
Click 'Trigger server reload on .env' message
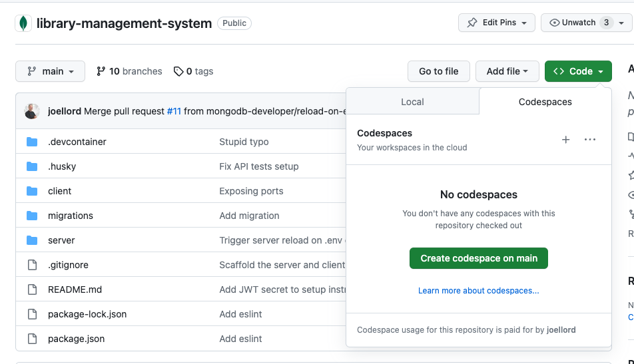coord(282,240)
